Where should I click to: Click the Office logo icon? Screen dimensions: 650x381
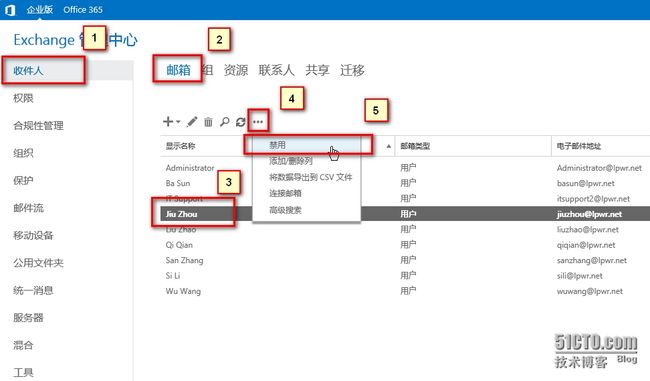(x=9, y=10)
